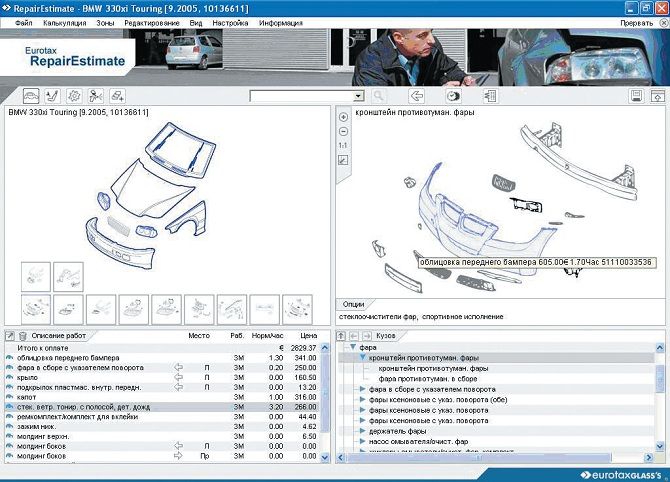Expand the держатель фары tree node
This screenshot has height=482, width=670.
point(362,431)
